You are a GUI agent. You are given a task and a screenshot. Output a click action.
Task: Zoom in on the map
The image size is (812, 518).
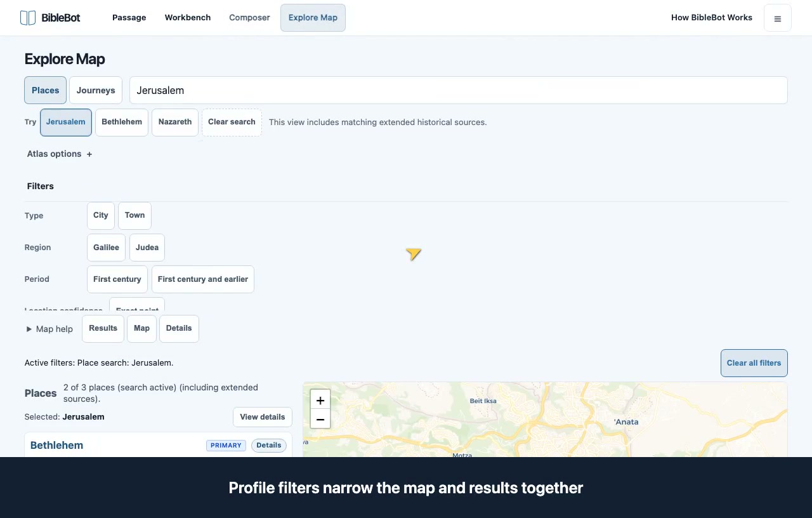point(320,400)
